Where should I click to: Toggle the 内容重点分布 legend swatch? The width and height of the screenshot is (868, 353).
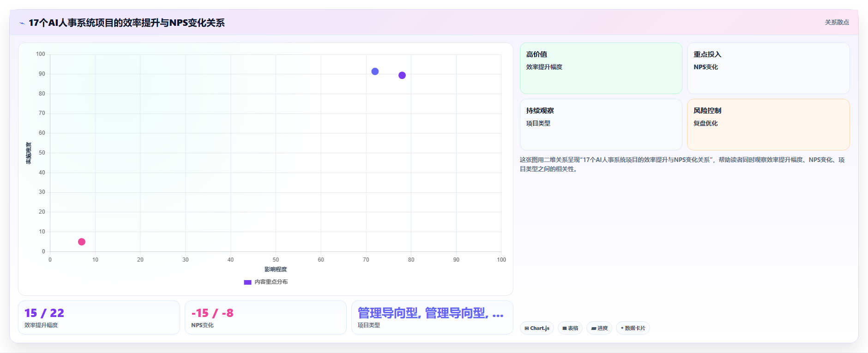tap(247, 282)
